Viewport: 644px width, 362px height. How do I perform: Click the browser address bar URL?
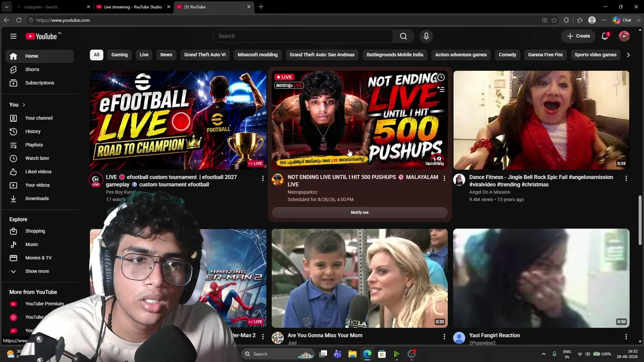click(63, 20)
